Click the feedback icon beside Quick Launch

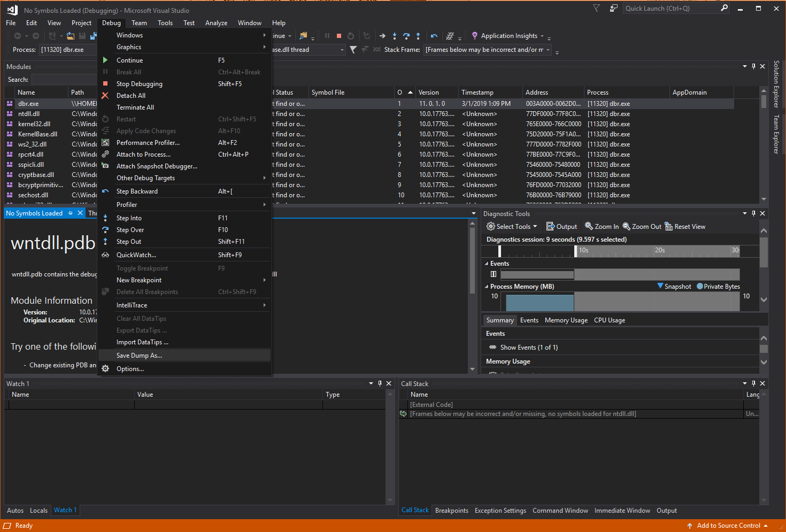614,9
